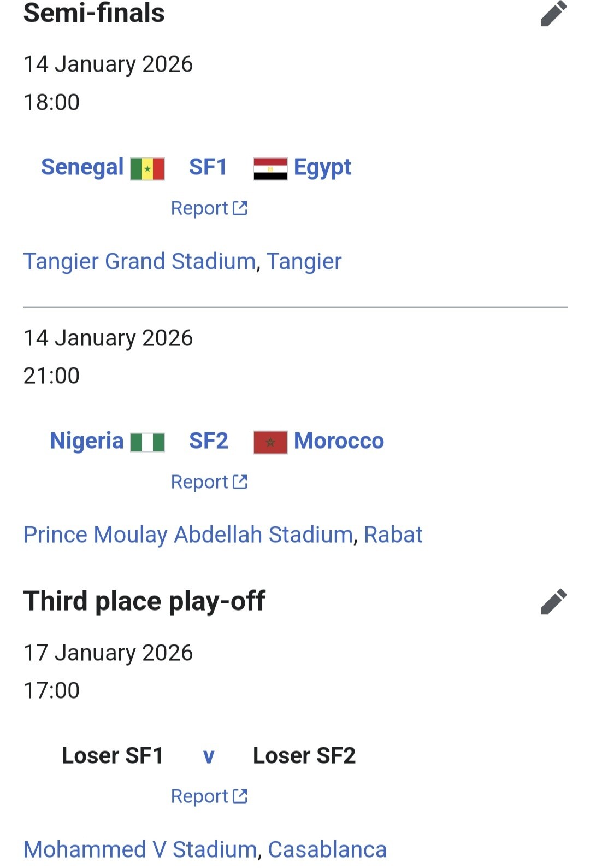590x868 pixels.
Task: Open the Senegal team link
Action: (82, 167)
